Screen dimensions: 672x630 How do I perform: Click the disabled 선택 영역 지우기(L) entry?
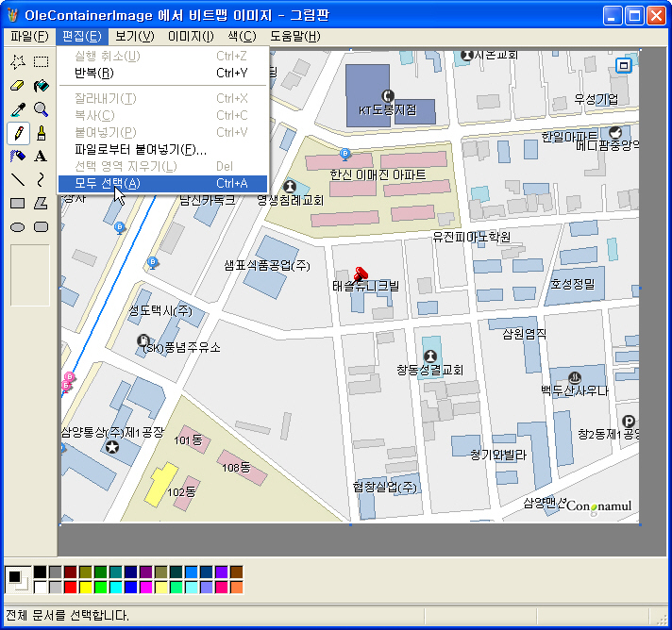click(x=163, y=166)
